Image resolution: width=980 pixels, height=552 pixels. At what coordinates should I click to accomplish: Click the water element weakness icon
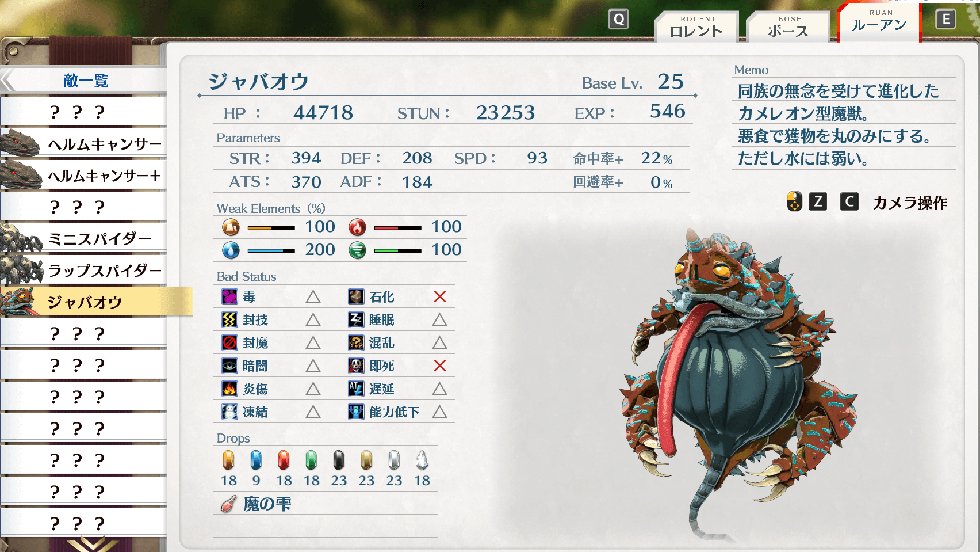[231, 250]
